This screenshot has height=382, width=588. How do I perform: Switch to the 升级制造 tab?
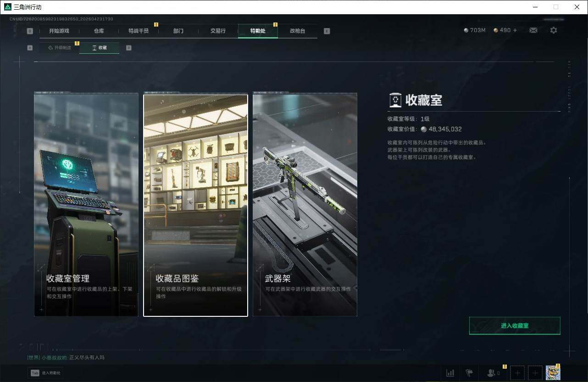(62, 47)
